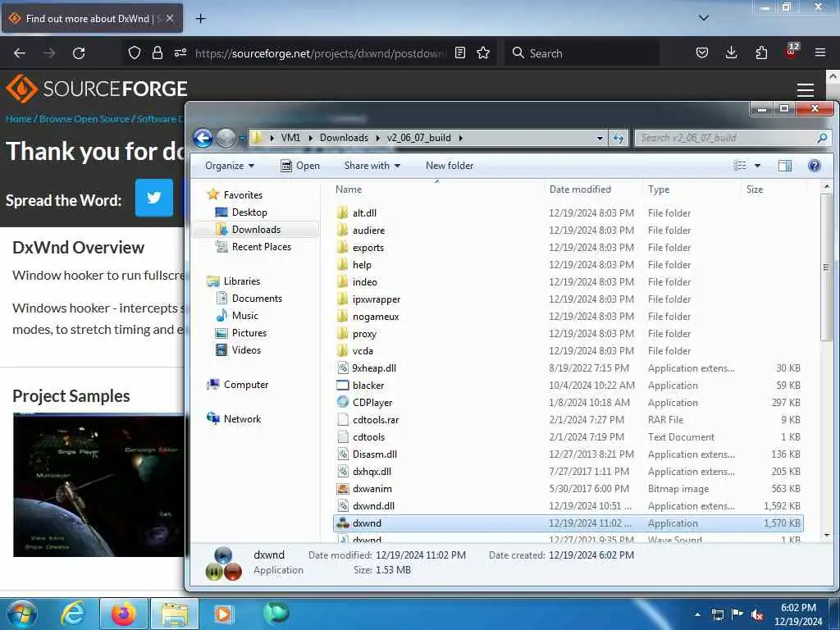
Task: Expand arrow after v2_06_07_build breadcrumb
Action: (460, 138)
